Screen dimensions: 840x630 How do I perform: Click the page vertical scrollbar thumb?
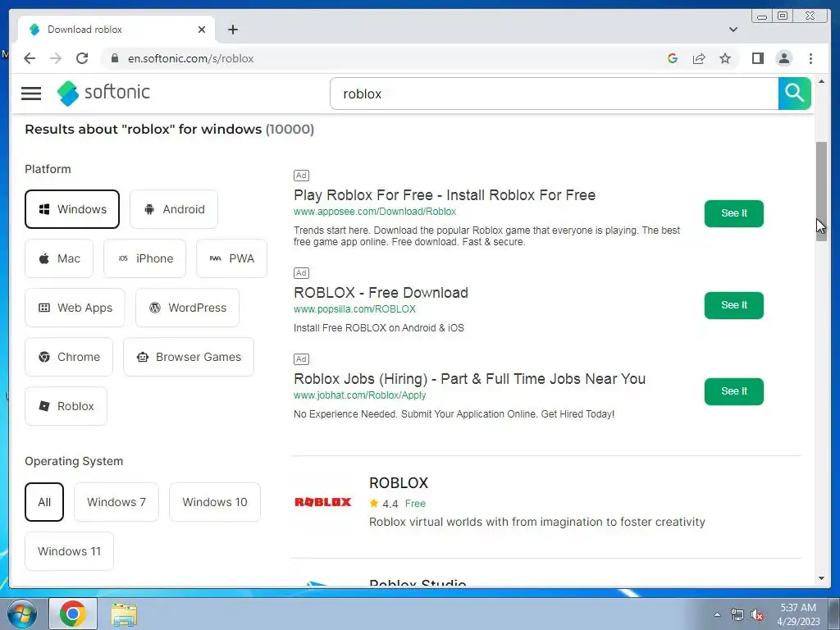pyautogui.click(x=821, y=191)
